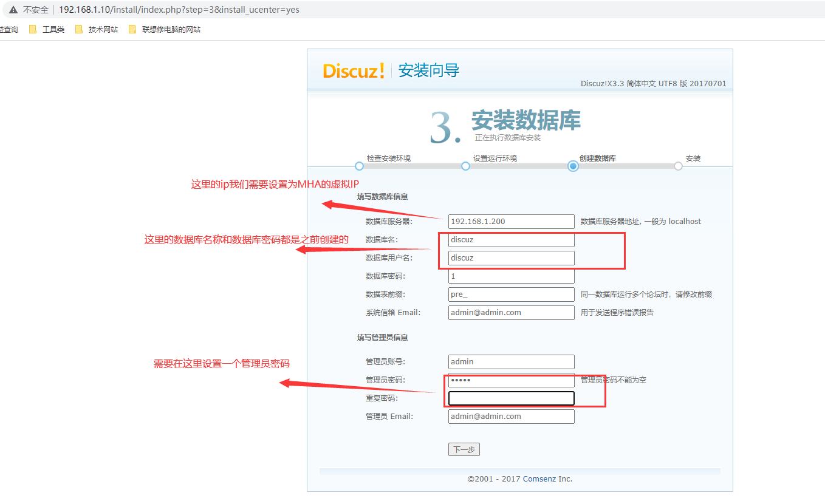Focus the 管理员 Email field

(511, 417)
